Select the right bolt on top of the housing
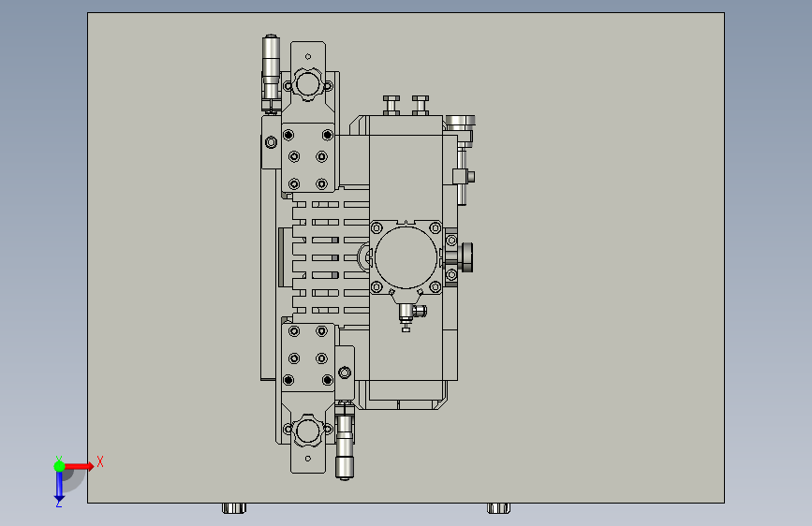Viewport: 812px width, 526px height. click(420, 105)
